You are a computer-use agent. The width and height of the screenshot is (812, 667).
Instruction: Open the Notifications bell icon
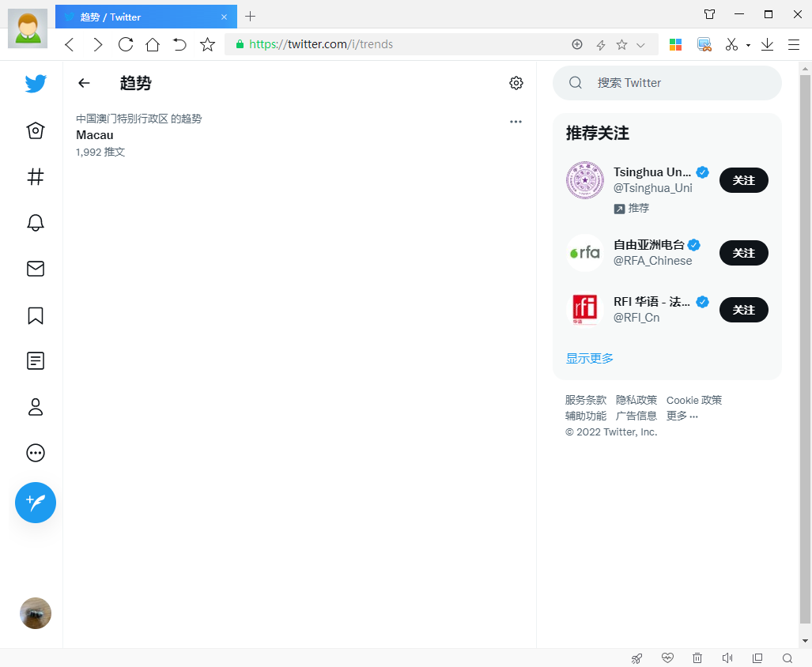tap(36, 223)
